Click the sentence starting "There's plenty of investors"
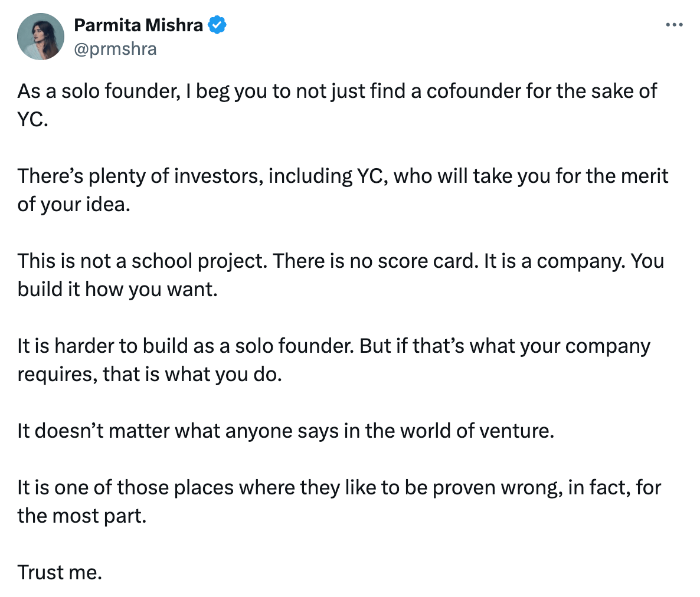 click(x=342, y=176)
